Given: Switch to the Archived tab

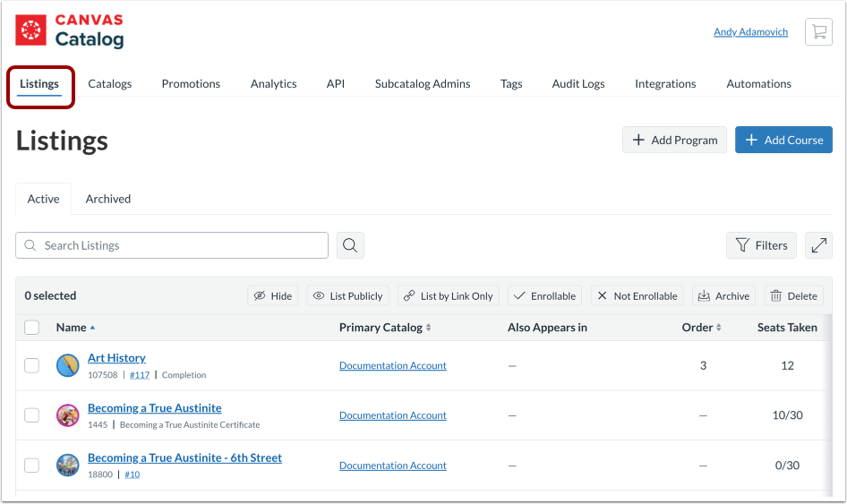Looking at the screenshot, I should [x=108, y=199].
